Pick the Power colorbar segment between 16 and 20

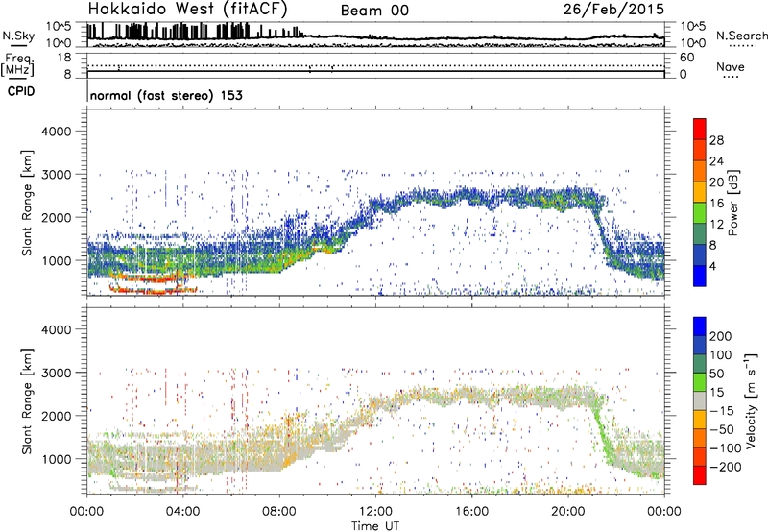pos(700,192)
